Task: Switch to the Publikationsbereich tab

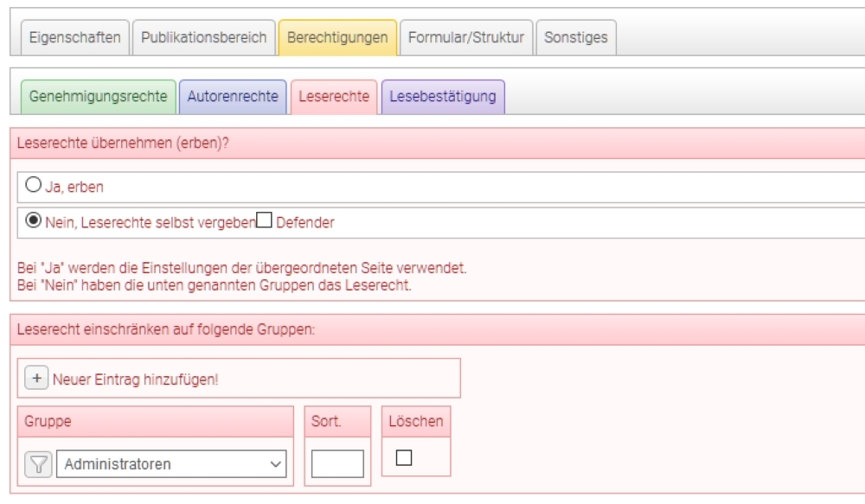Action: tap(203, 39)
